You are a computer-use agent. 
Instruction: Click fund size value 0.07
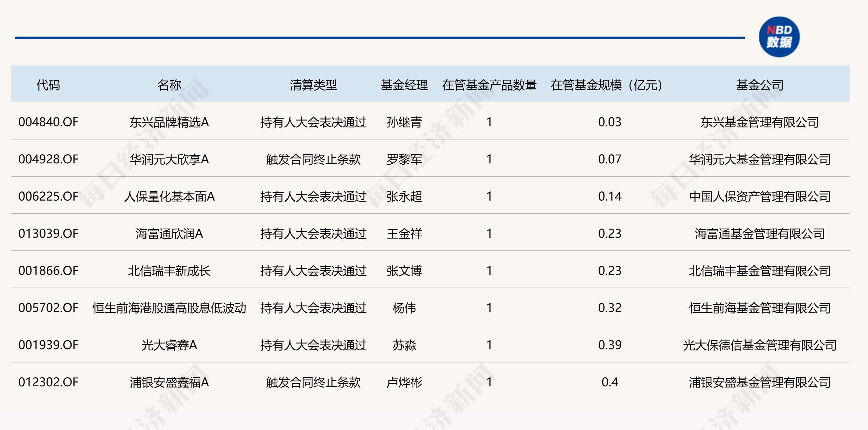[x=610, y=159]
